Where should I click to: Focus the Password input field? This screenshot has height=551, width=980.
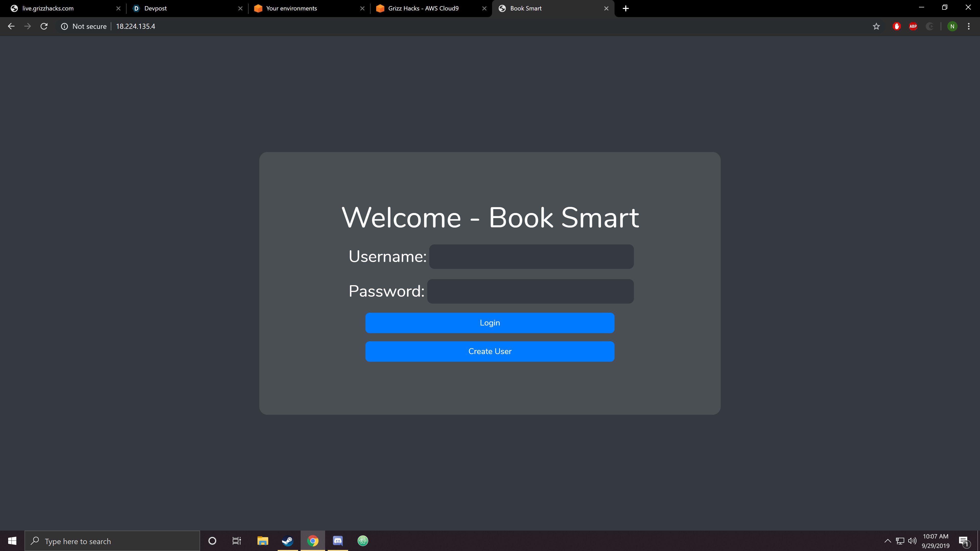pyautogui.click(x=530, y=291)
